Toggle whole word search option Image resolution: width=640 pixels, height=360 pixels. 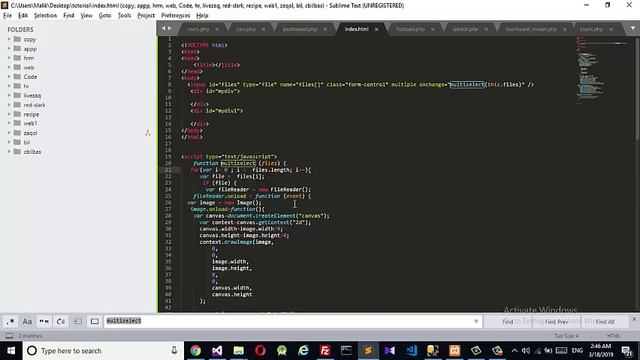click(44, 322)
